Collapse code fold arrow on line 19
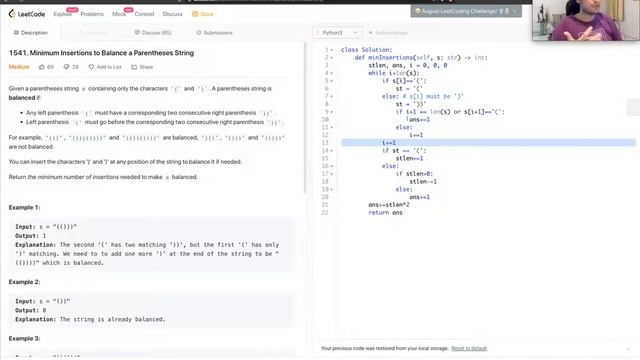 (332, 189)
